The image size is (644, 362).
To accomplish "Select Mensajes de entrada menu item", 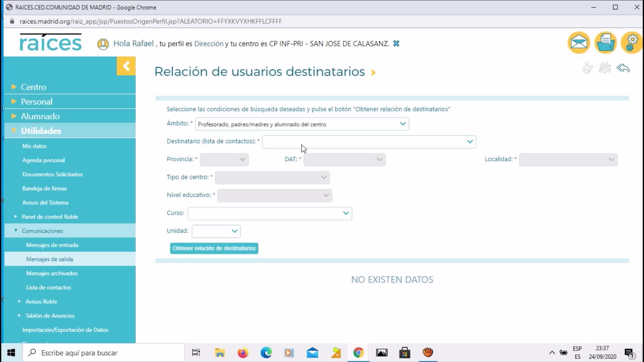I will click(x=52, y=245).
